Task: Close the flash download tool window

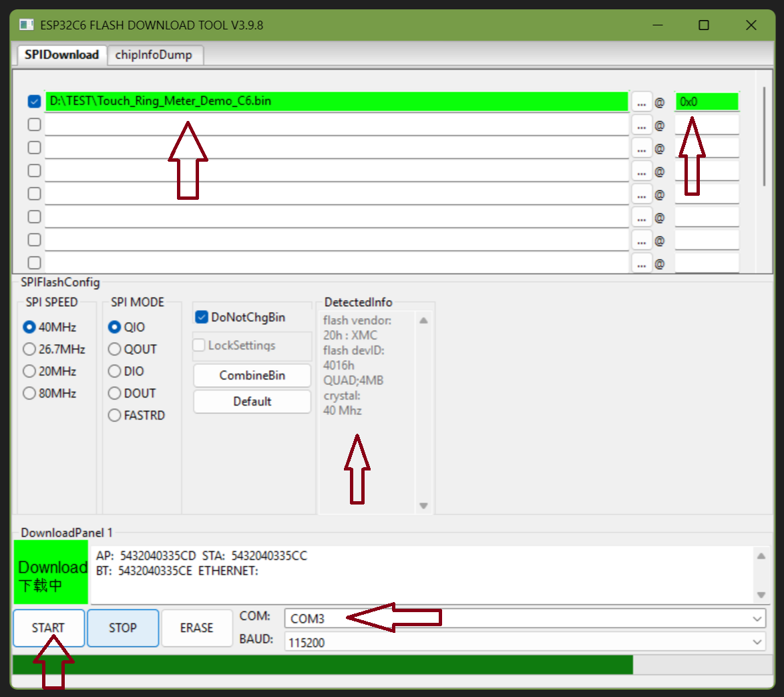Action: [x=751, y=25]
